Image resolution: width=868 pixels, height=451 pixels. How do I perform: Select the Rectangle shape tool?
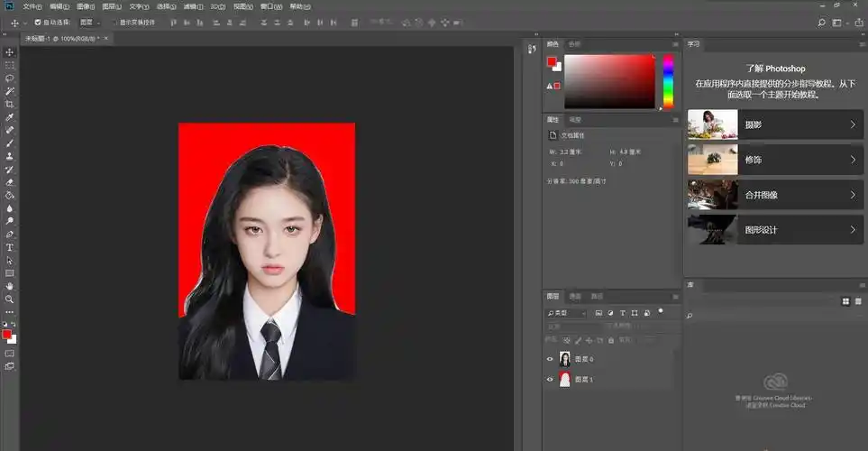[9, 273]
